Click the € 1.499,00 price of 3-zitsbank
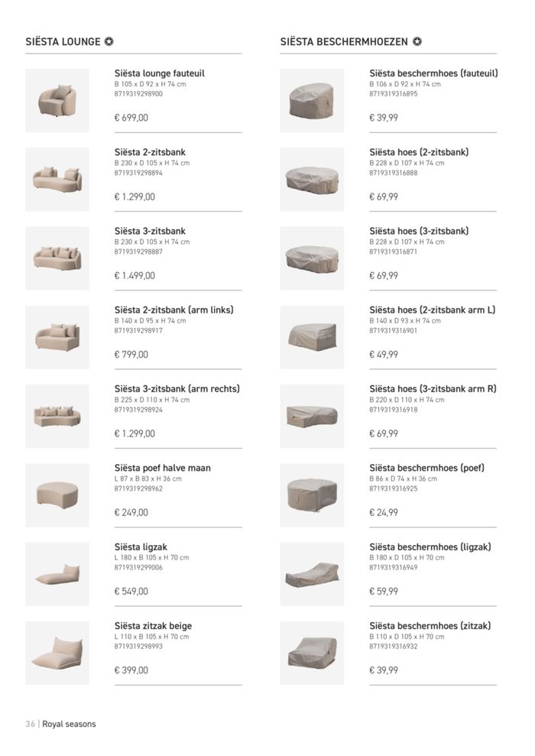This screenshot has height=756, width=535. click(x=135, y=276)
